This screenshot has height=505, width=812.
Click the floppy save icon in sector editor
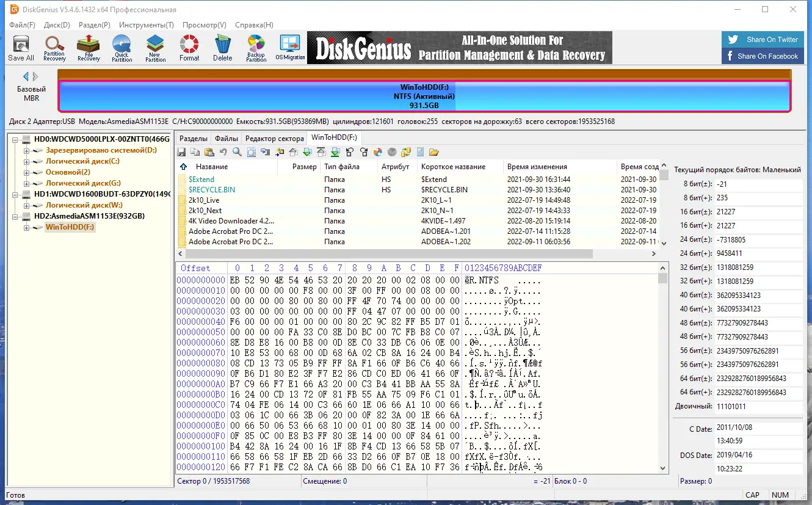pos(181,152)
